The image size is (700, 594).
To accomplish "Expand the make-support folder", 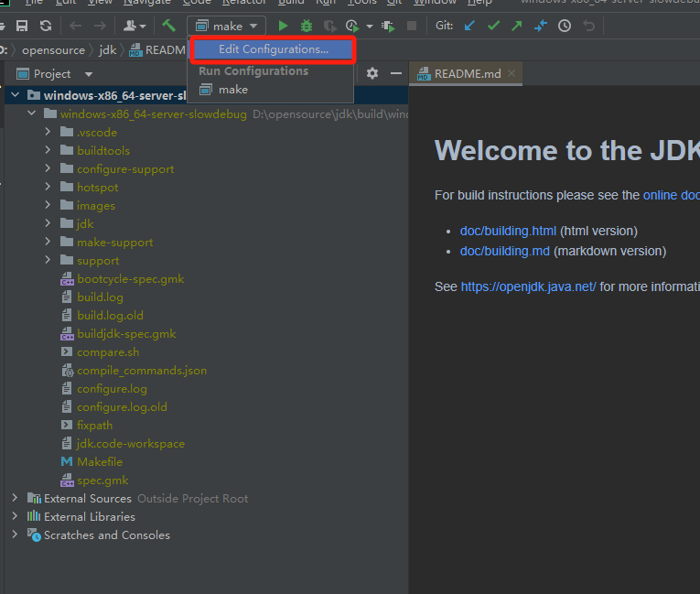I will [48, 242].
